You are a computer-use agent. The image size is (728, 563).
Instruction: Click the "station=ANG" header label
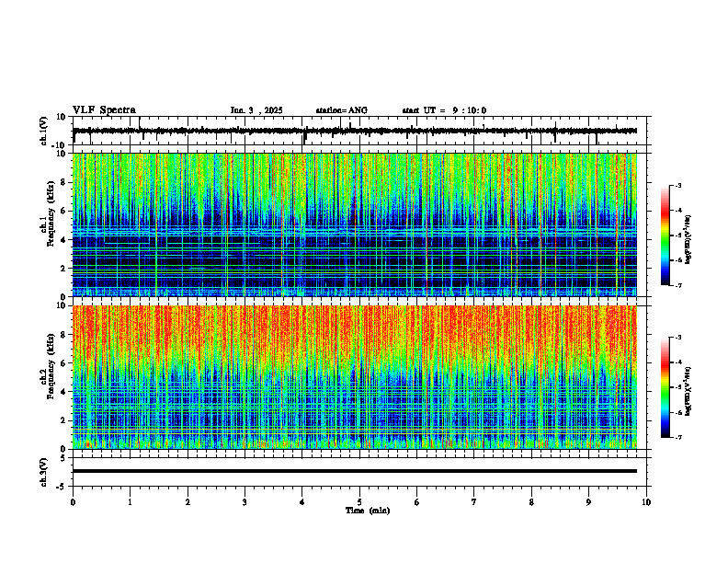[x=341, y=110]
